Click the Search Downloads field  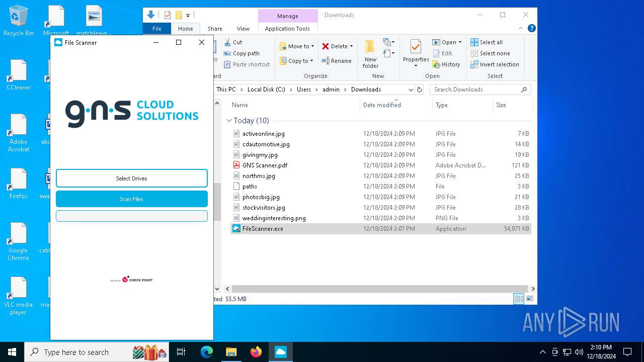point(480,89)
